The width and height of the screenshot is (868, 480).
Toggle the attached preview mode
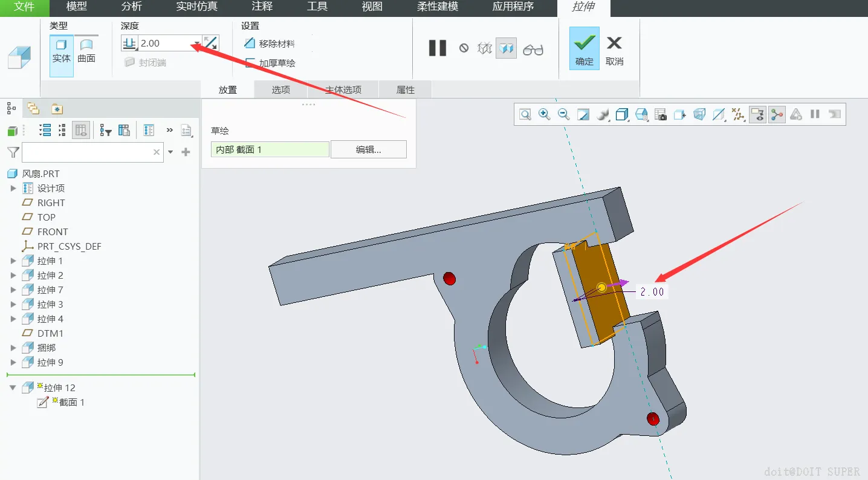pos(506,48)
